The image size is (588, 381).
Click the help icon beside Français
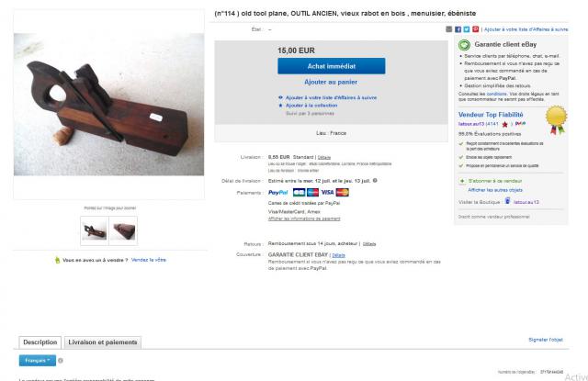(x=61, y=361)
